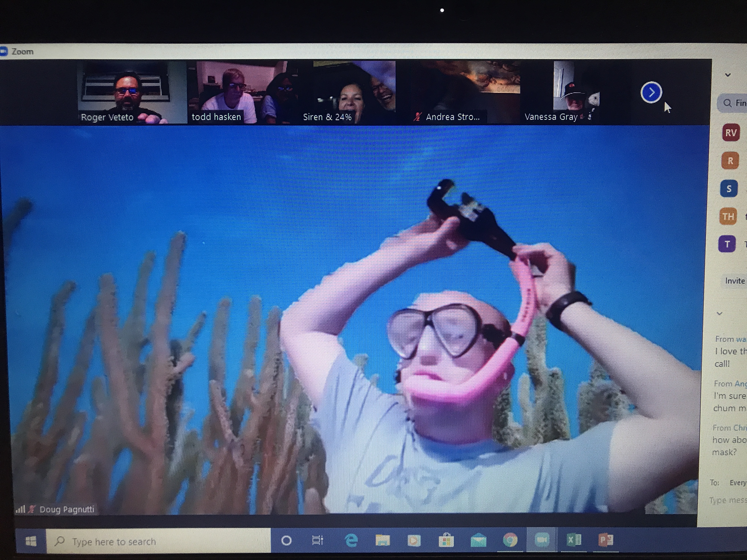Image resolution: width=747 pixels, height=560 pixels.
Task: Click the chat Type message field
Action: coord(728,500)
